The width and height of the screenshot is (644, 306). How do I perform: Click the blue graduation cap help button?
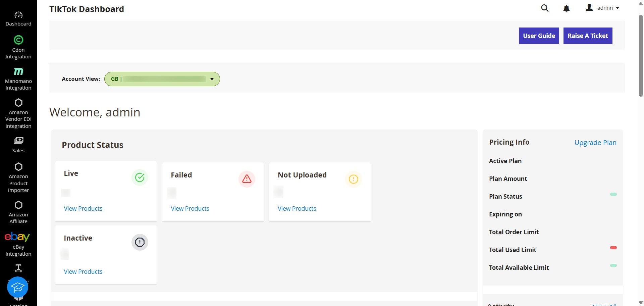tap(17, 287)
